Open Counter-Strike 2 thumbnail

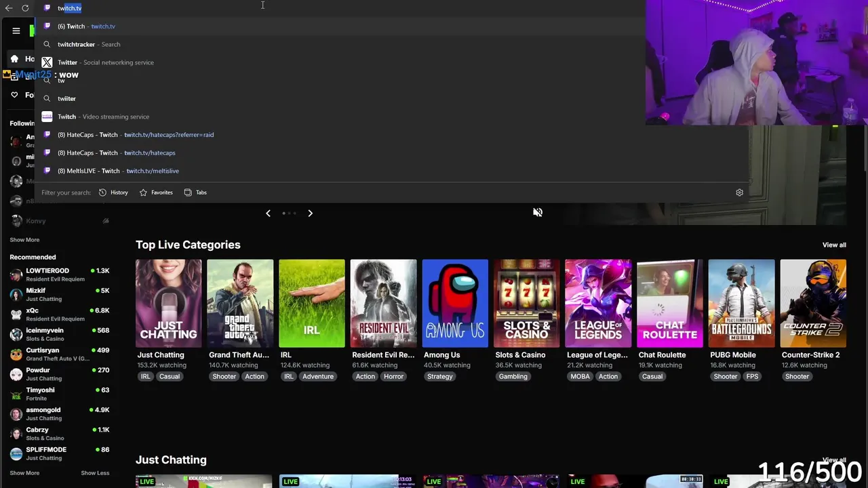[x=813, y=303]
